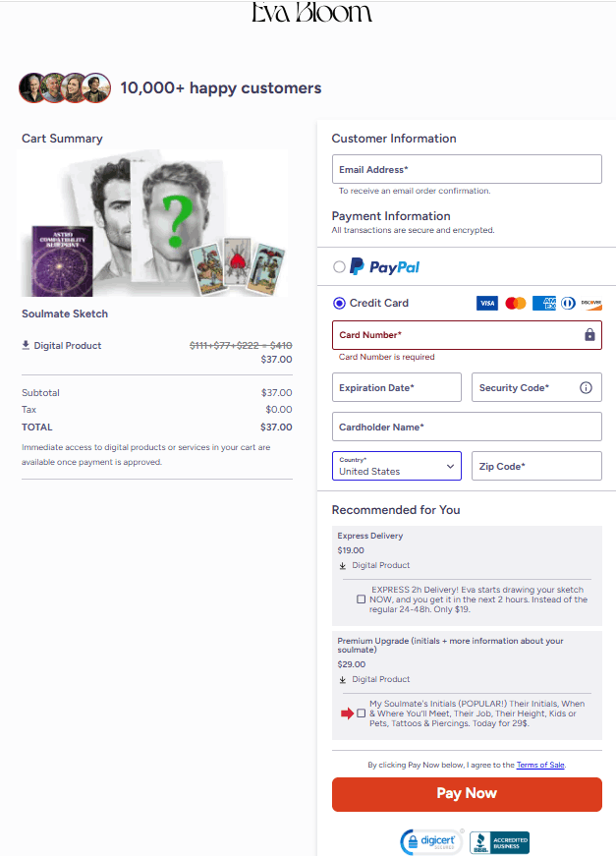Image resolution: width=616 pixels, height=856 pixels.
Task: Click the Discover card icon
Action: pos(590,303)
